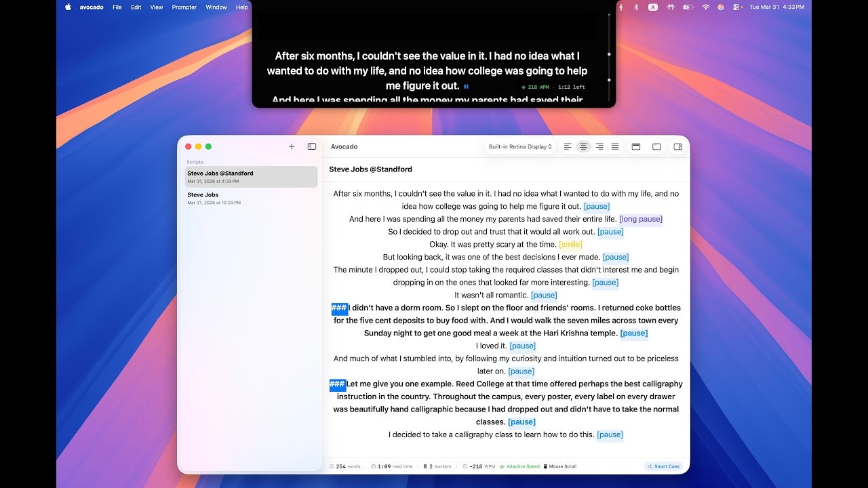
Task: Toggle Mouse Scroll mode
Action: coord(560,466)
